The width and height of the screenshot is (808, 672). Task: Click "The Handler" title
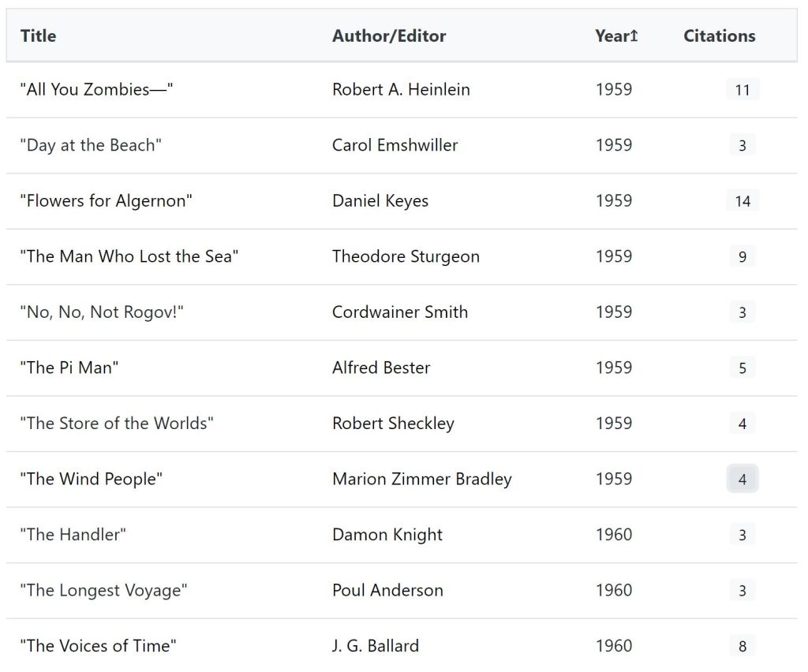tap(73, 535)
